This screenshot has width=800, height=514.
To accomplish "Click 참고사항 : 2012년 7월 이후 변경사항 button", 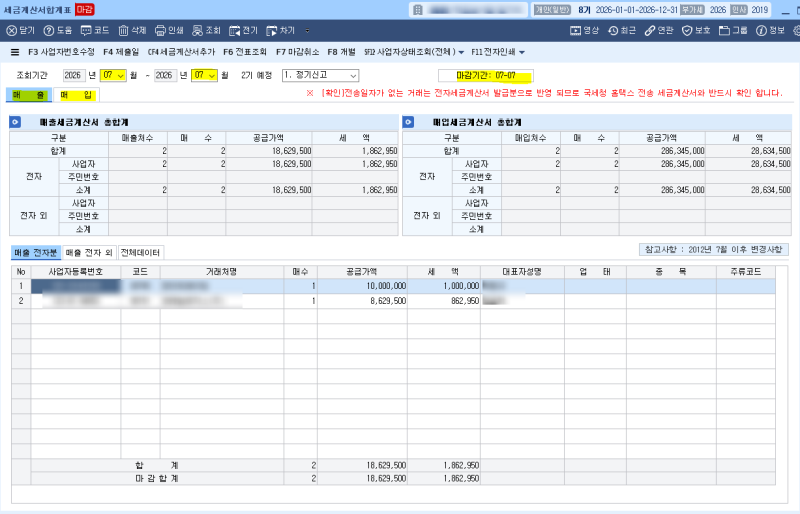I will pyautogui.click(x=714, y=250).
